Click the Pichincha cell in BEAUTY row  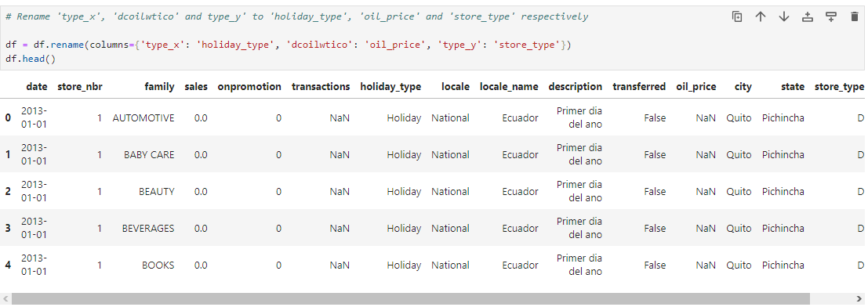click(x=783, y=191)
